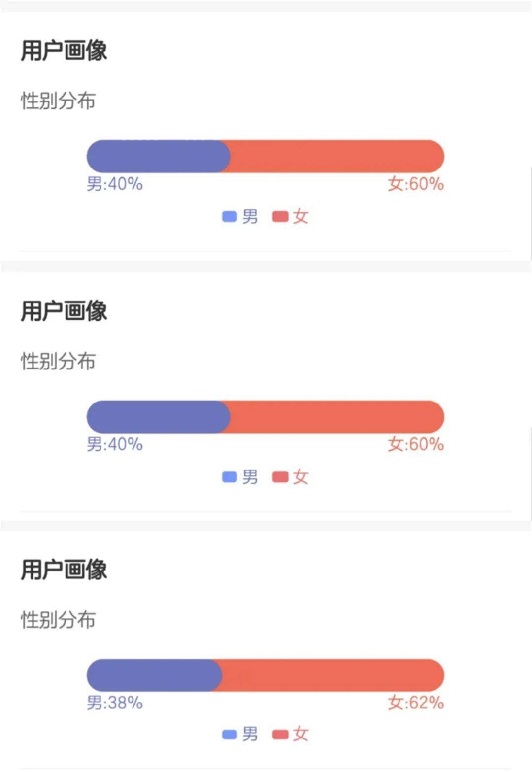This screenshot has width=532, height=772.
Task: Click the topmost 用户画像 heading
Action: [64, 50]
